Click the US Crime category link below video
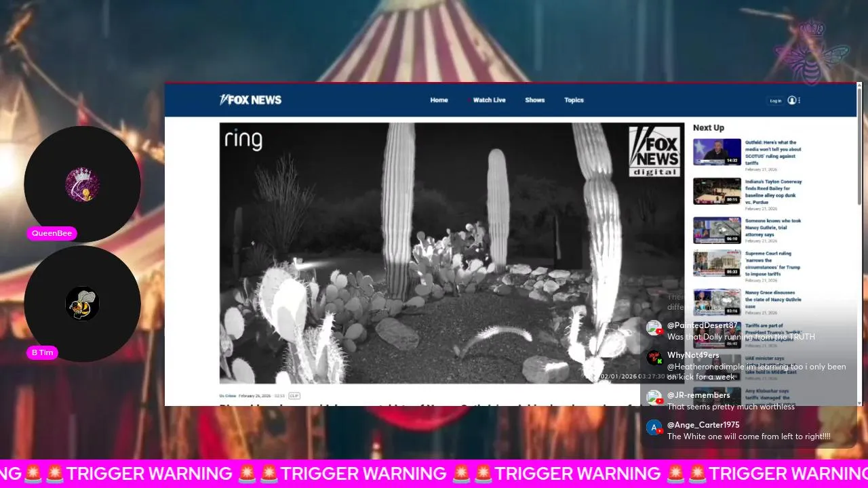The image size is (868, 488). pos(226,396)
